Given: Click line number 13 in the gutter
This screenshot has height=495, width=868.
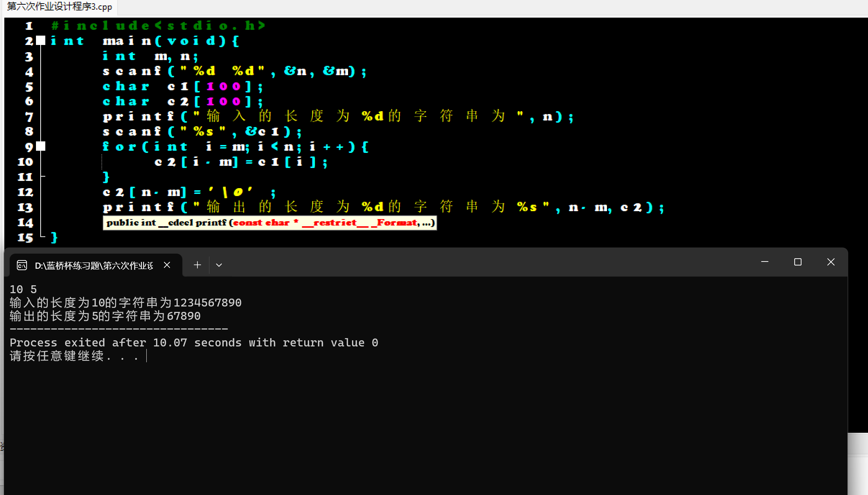Looking at the screenshot, I should point(25,207).
